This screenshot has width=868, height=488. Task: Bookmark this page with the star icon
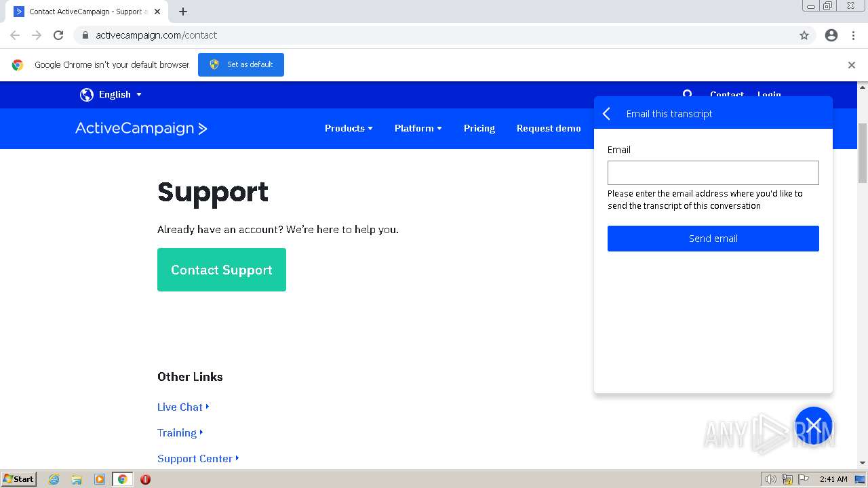pos(804,35)
